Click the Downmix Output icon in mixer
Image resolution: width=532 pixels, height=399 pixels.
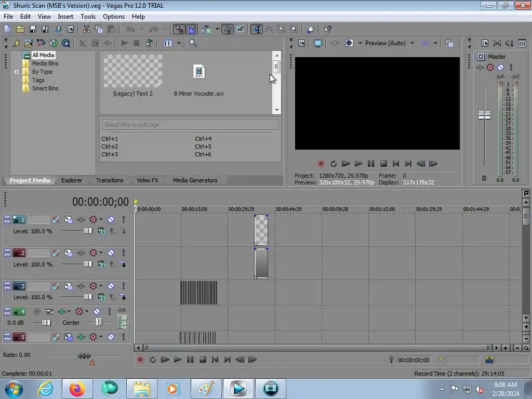[x=497, y=43]
